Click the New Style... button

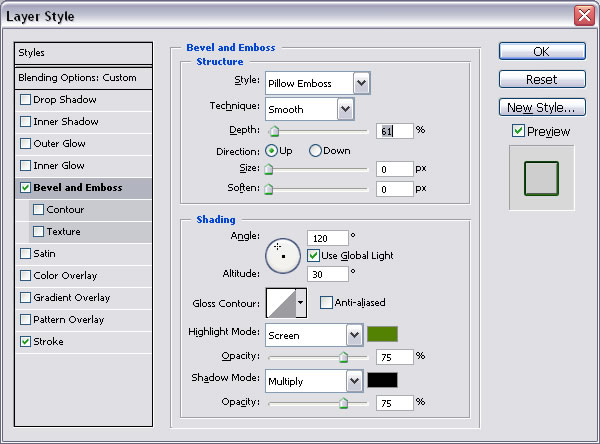(x=541, y=107)
